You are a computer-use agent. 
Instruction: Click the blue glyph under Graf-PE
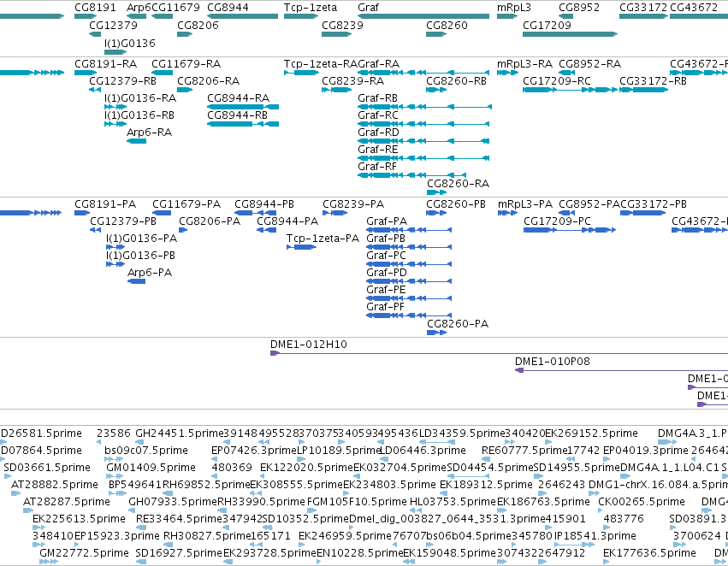(409, 298)
